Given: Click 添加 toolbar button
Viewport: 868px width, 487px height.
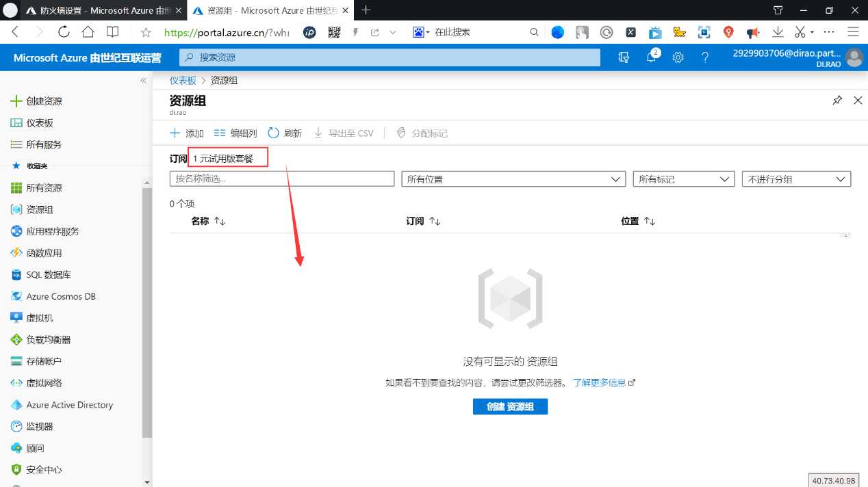Looking at the screenshot, I should click(x=187, y=133).
